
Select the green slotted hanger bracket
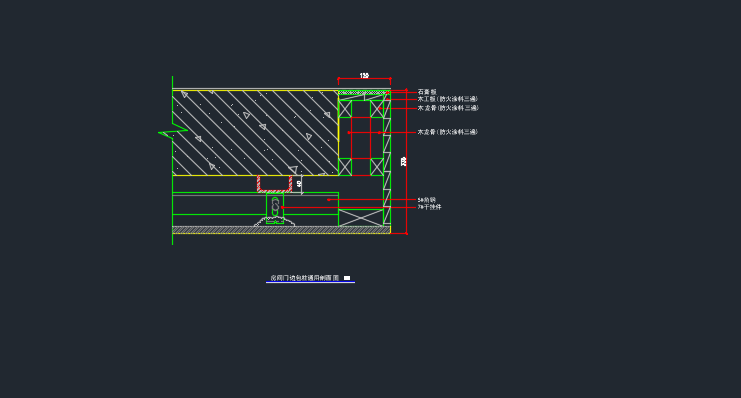click(x=275, y=208)
